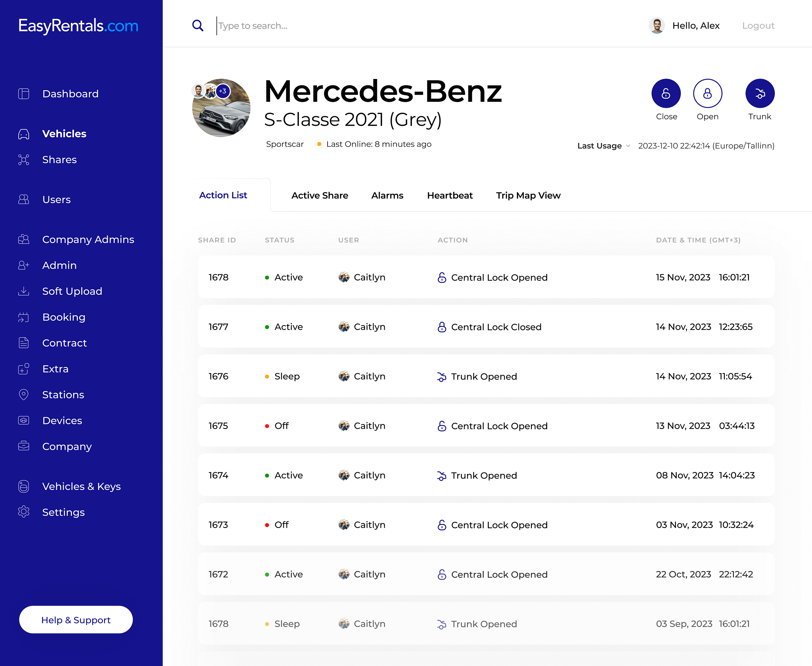Open the Trip Map View tab
This screenshot has height=666, width=812.
tap(528, 196)
